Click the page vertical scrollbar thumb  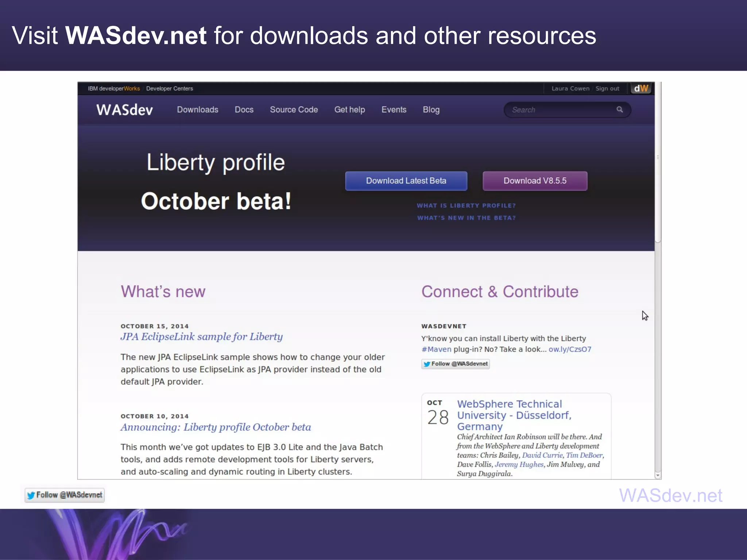click(658, 162)
